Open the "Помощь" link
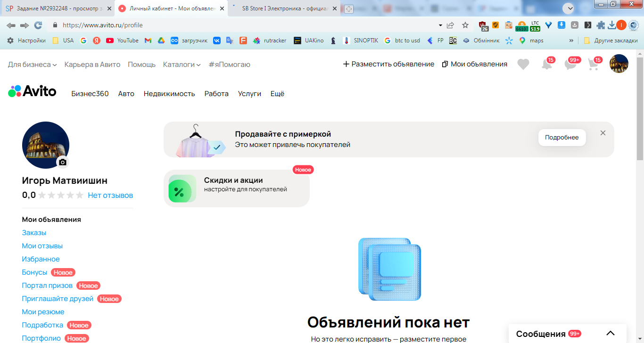The width and height of the screenshot is (644, 343). click(x=141, y=65)
